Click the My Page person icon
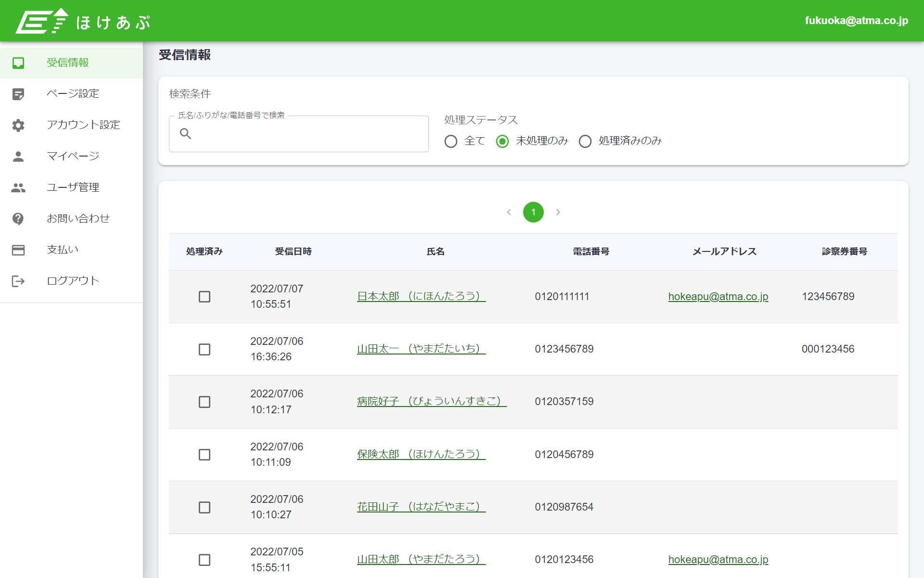 [x=18, y=157]
